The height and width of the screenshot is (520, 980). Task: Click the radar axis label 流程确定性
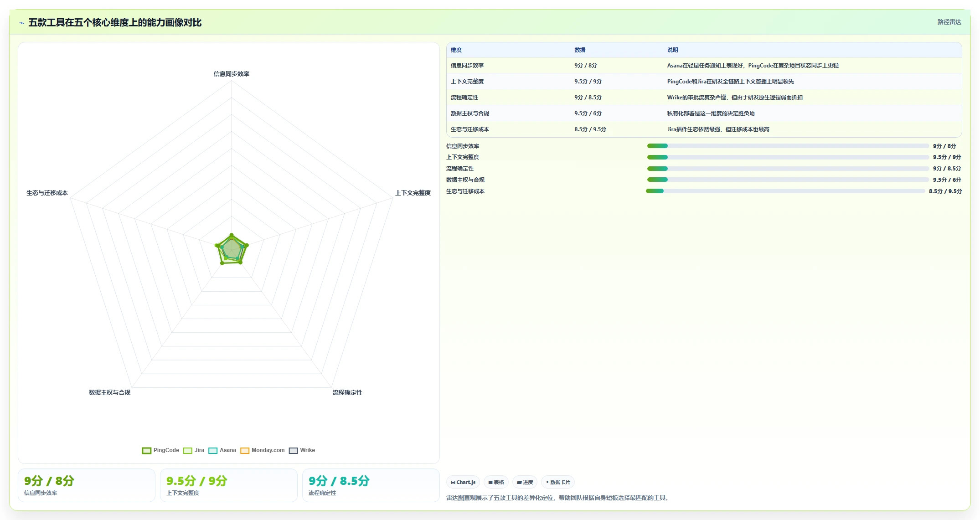[347, 392]
